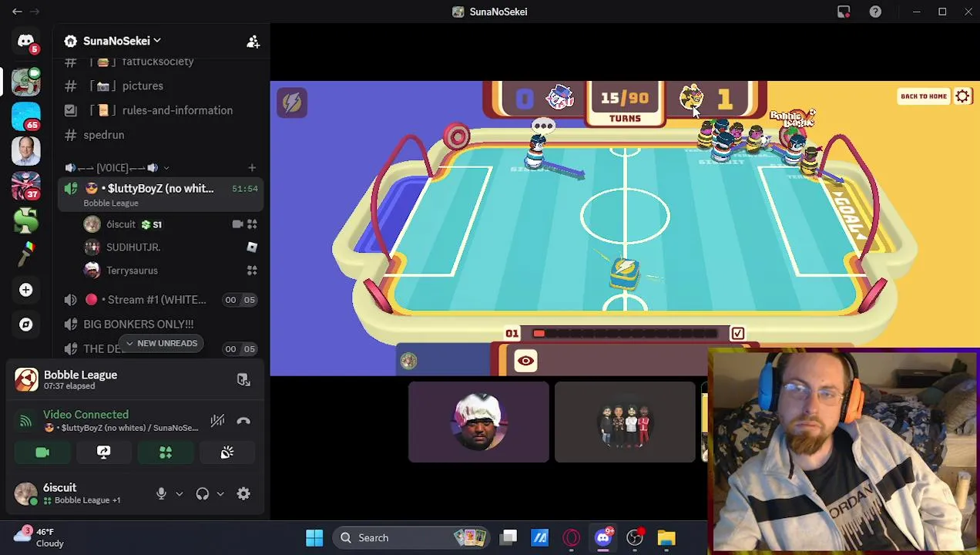980x555 pixels.
Task: Open File Explorer from the taskbar
Action: [x=666, y=538]
